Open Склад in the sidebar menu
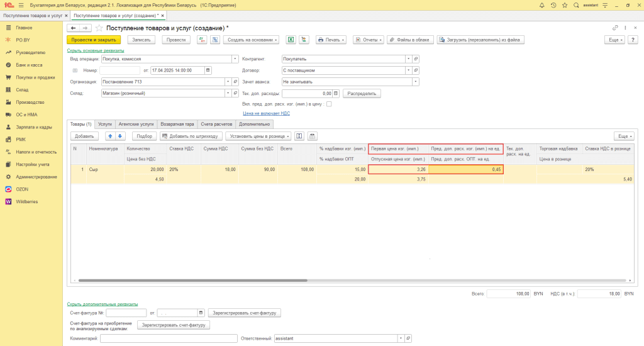 (22, 90)
